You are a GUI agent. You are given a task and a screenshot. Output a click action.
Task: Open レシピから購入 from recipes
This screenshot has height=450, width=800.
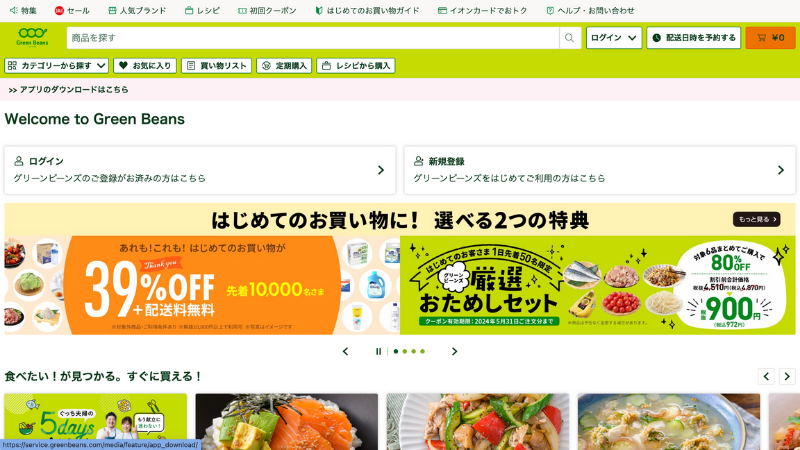pyautogui.click(x=356, y=66)
